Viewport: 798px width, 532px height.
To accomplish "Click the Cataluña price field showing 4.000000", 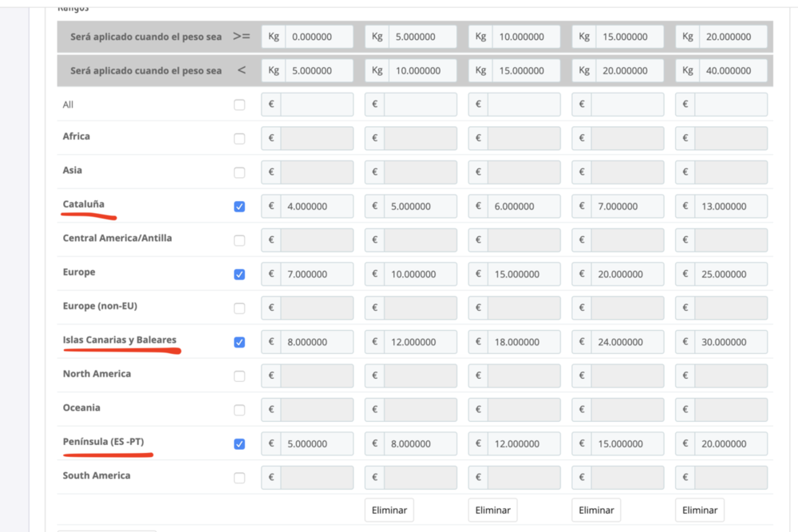I will click(317, 207).
